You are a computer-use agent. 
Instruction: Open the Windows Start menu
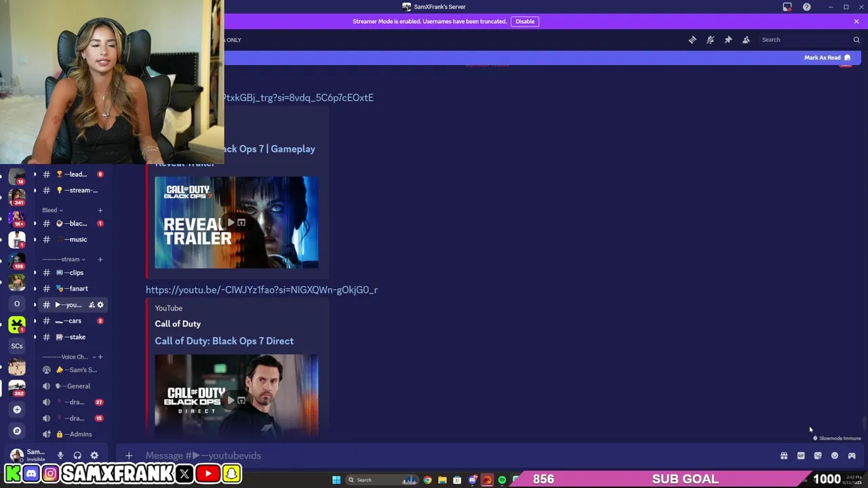[336, 480]
